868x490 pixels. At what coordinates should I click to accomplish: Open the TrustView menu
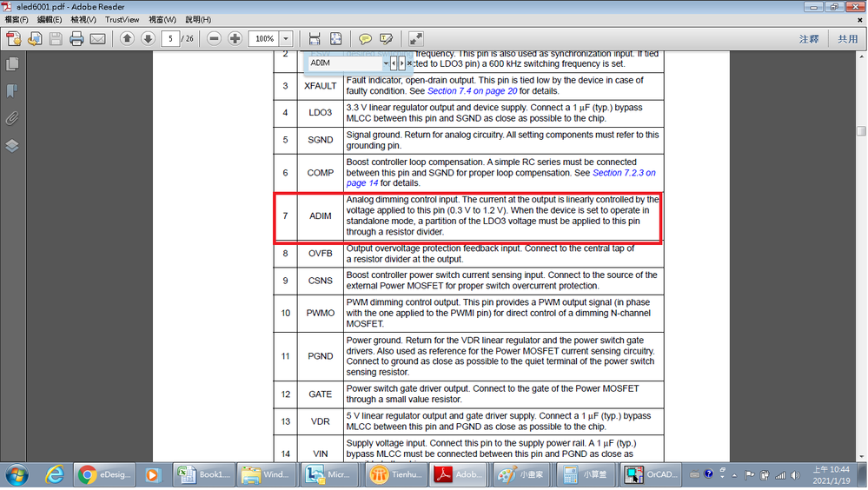coord(123,19)
